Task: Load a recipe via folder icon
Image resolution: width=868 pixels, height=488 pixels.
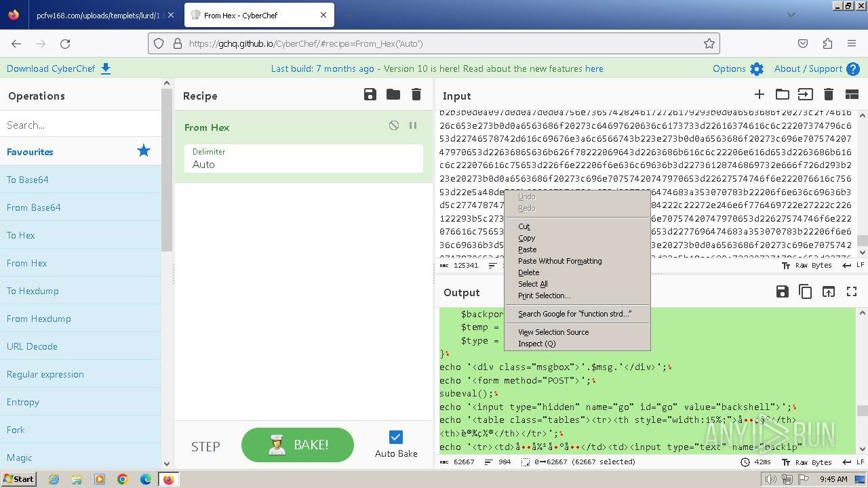Action: (393, 95)
